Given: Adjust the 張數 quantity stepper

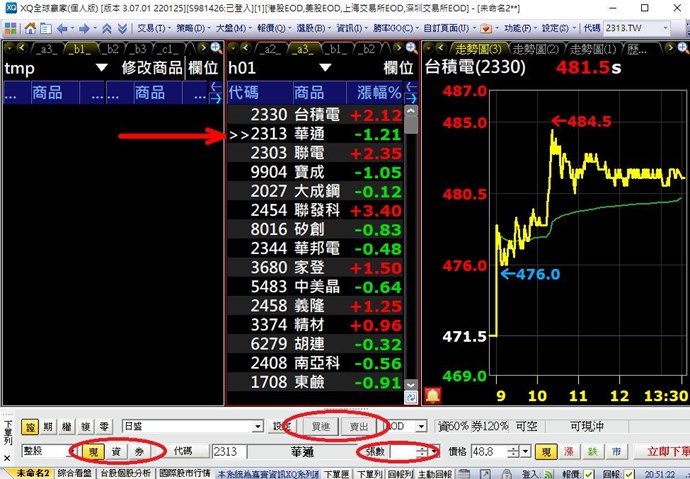Looking at the screenshot, I should click(422, 452).
